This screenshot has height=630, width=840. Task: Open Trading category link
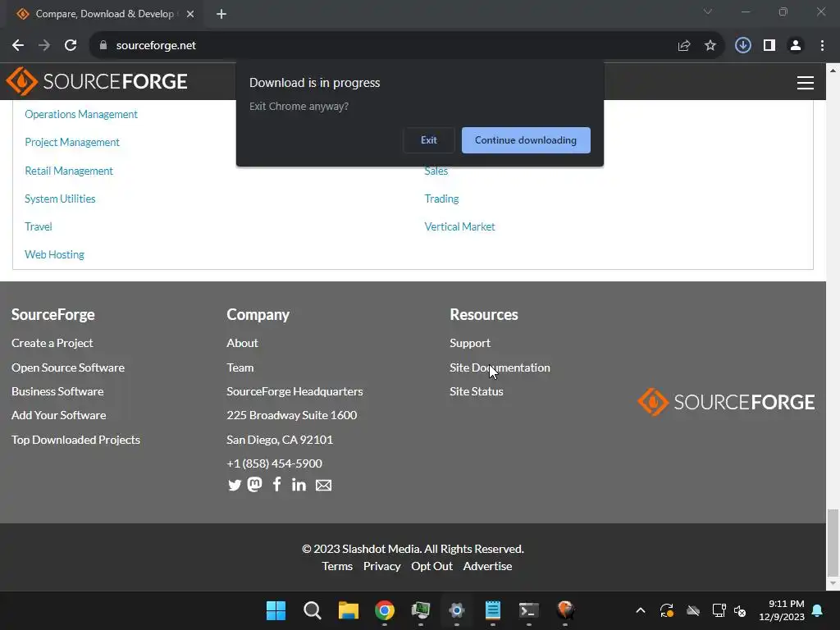[441, 199]
